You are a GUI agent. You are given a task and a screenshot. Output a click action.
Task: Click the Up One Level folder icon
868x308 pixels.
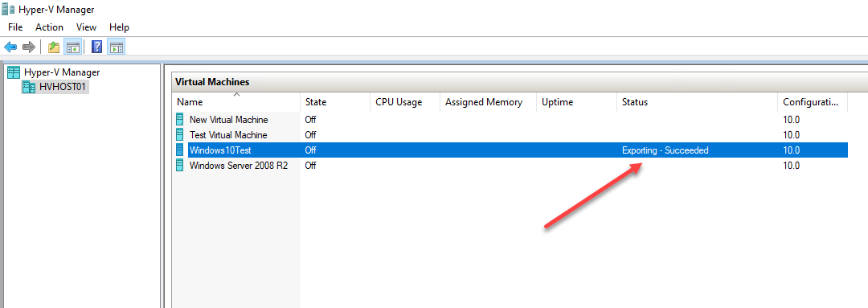(x=54, y=47)
